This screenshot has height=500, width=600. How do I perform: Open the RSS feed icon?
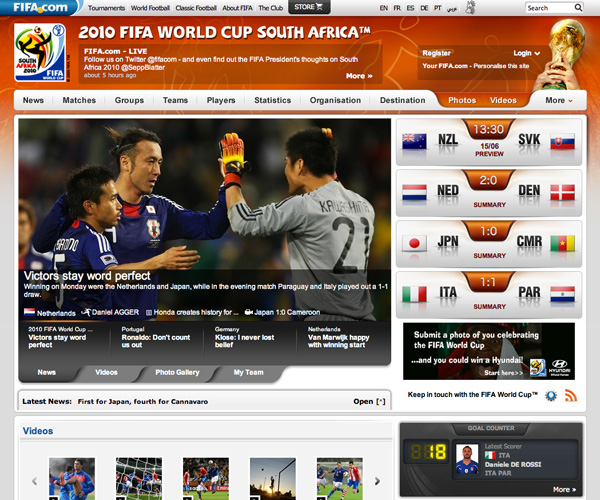571,396
